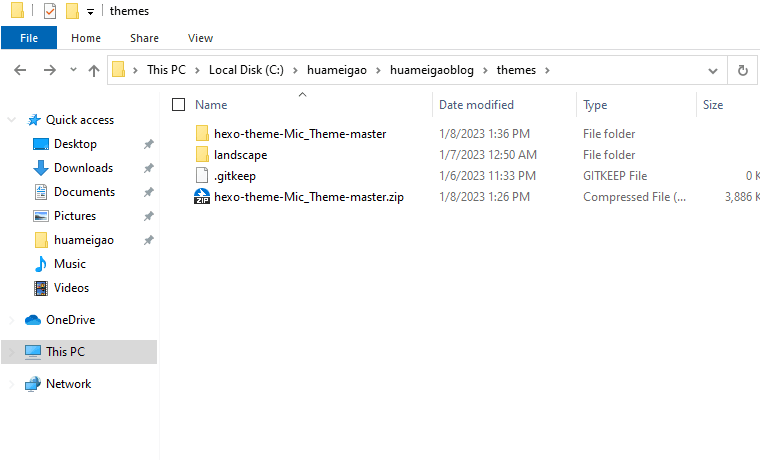
Task: Open the recent locations dropdown arrow
Action: click(73, 70)
